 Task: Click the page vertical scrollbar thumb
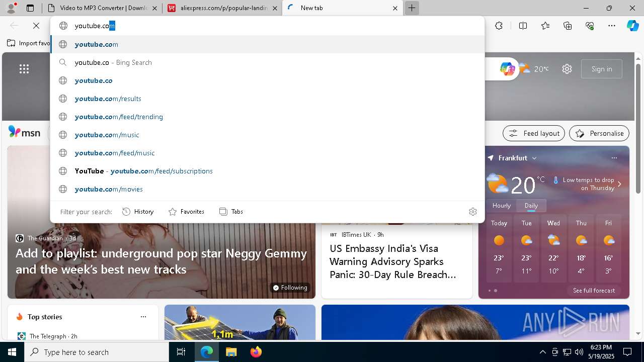pos(638,128)
